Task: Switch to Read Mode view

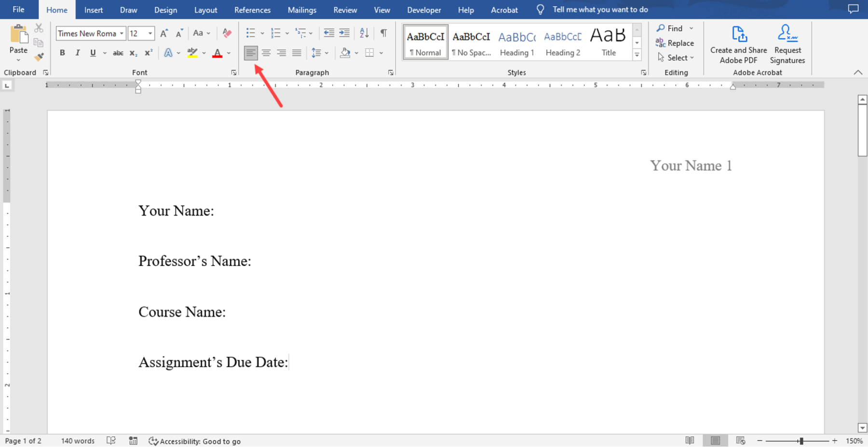Action: pyautogui.click(x=690, y=441)
